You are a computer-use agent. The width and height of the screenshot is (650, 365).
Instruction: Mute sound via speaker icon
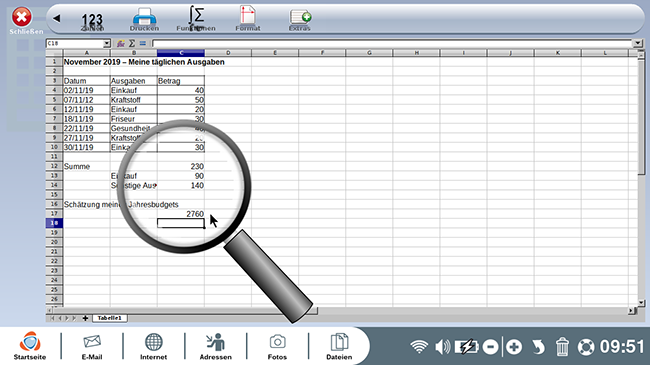coord(442,346)
